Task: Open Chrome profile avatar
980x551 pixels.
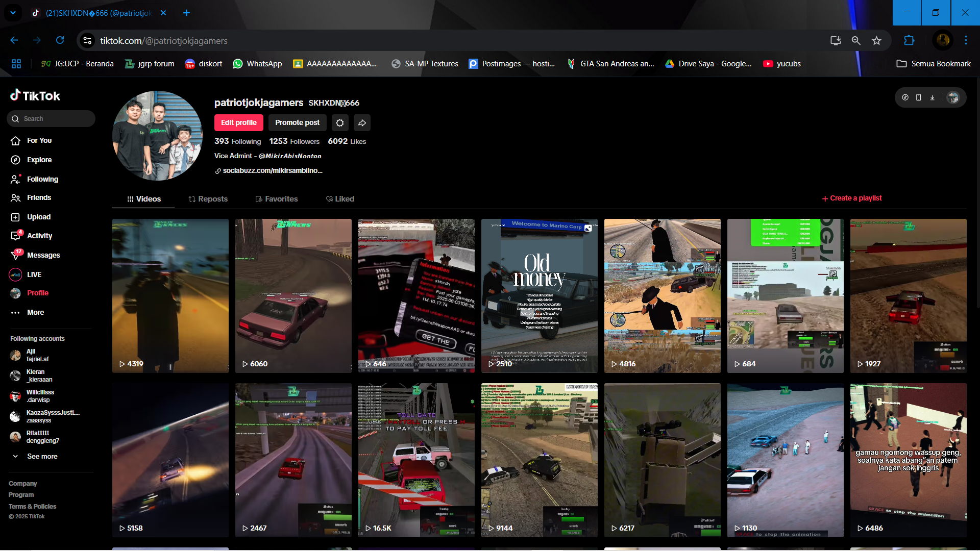Action: [x=943, y=40]
